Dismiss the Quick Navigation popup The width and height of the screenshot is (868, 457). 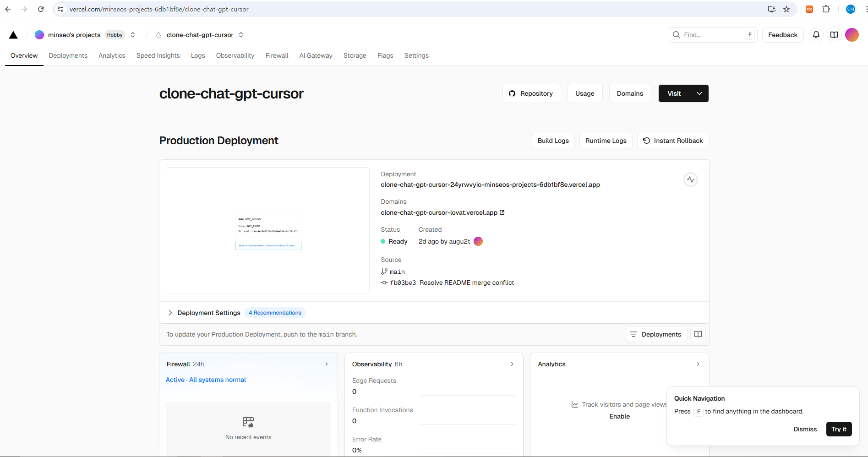click(805, 429)
